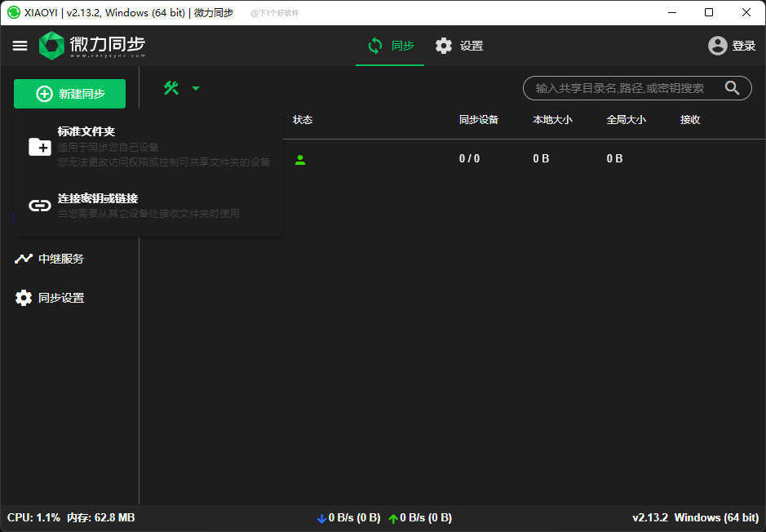This screenshot has width=766, height=532.
Task: Click the green person status icon
Action: 300,159
